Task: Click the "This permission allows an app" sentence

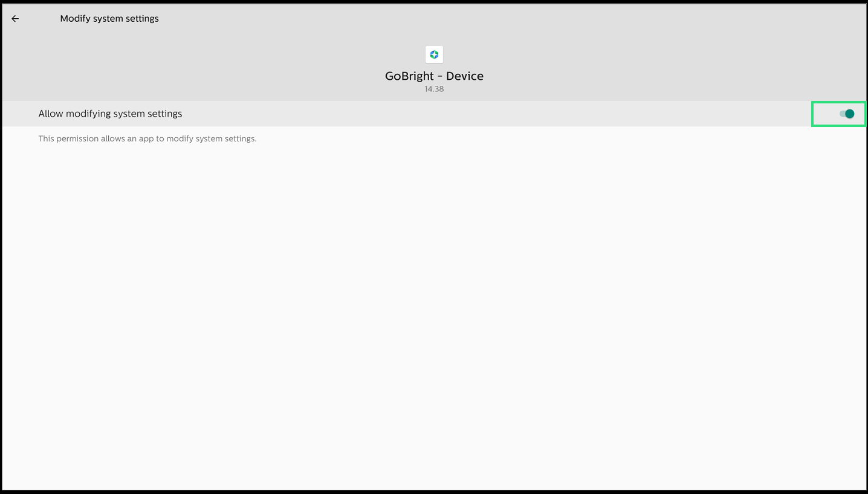Action: pyautogui.click(x=147, y=138)
